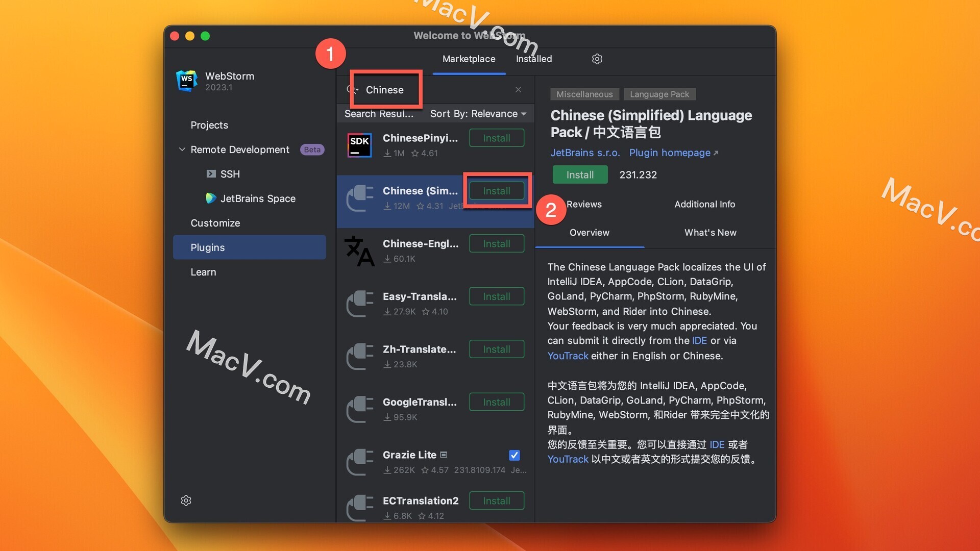
Task: Switch to the Installed plugins tab
Action: (534, 59)
